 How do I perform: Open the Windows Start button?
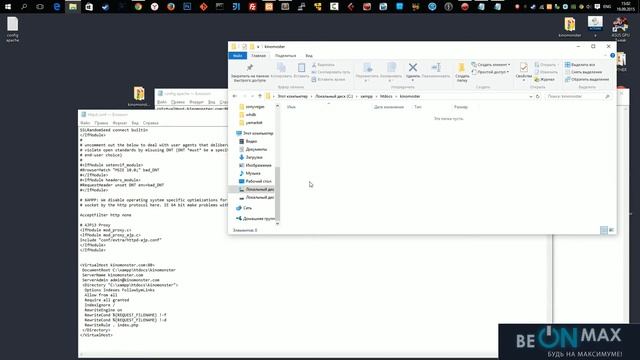[x=8, y=7]
